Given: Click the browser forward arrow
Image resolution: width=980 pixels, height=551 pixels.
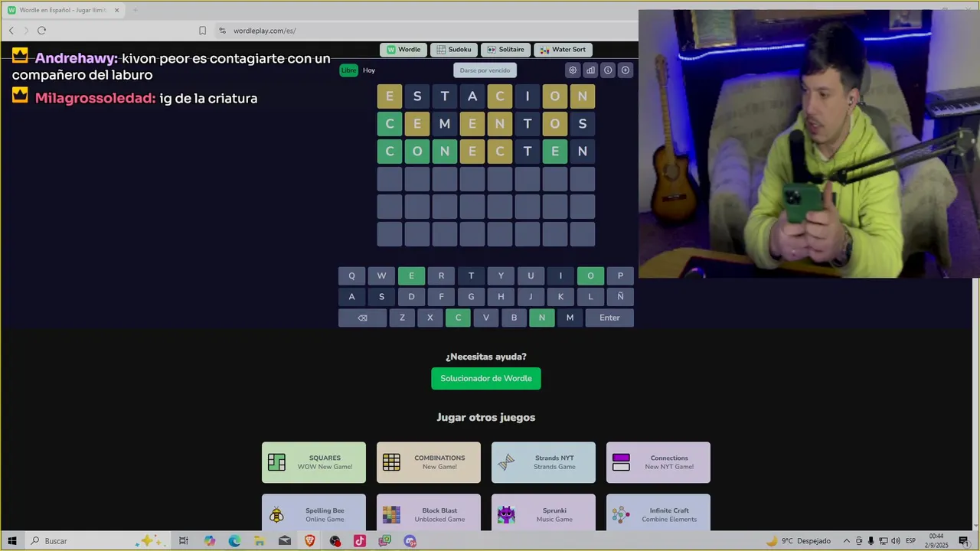Looking at the screenshot, I should [x=26, y=31].
